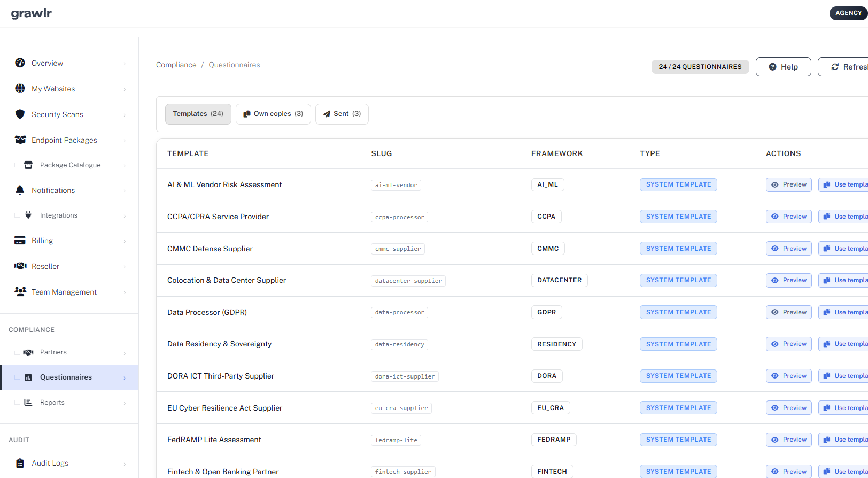Switch to the Own copies (3) tab
Image resolution: width=868 pixels, height=478 pixels.
pyautogui.click(x=273, y=114)
